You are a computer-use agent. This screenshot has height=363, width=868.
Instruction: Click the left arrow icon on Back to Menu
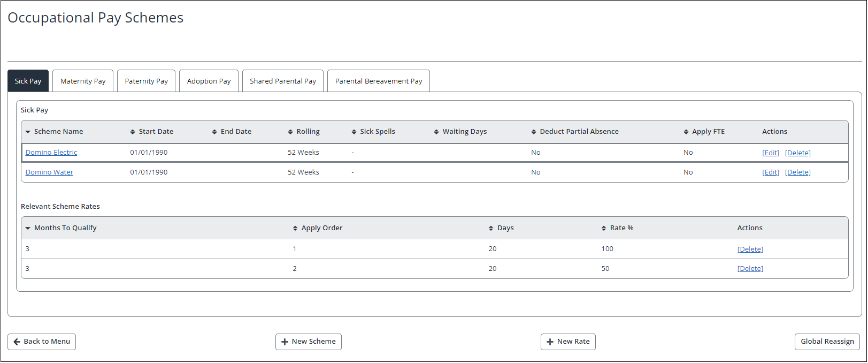17,342
